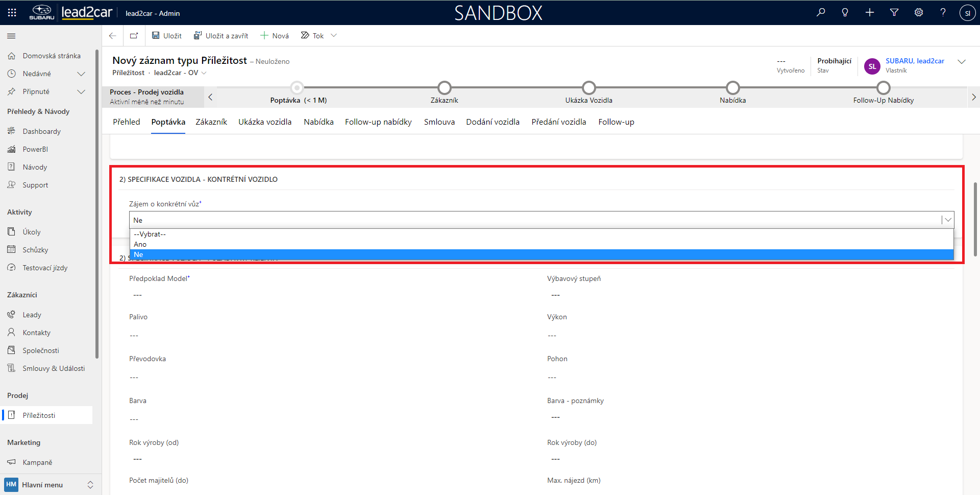Click the plus quick create icon
Image resolution: width=980 pixels, height=495 pixels.
[870, 13]
